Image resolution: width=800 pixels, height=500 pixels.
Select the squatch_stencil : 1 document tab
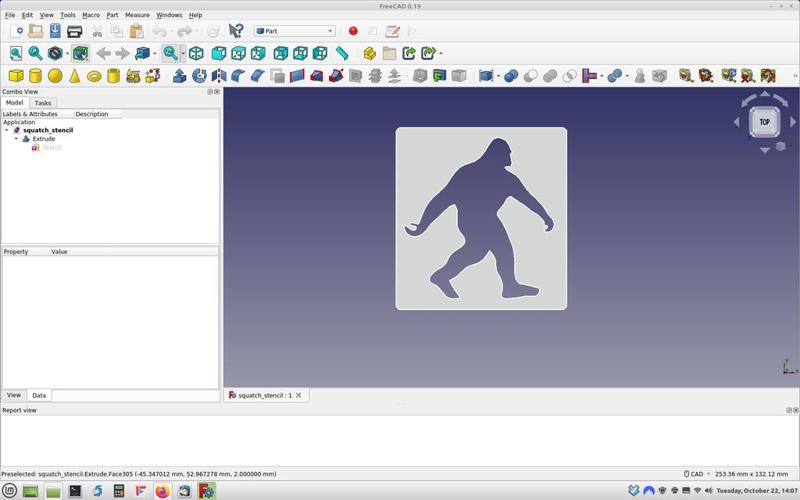click(265, 395)
